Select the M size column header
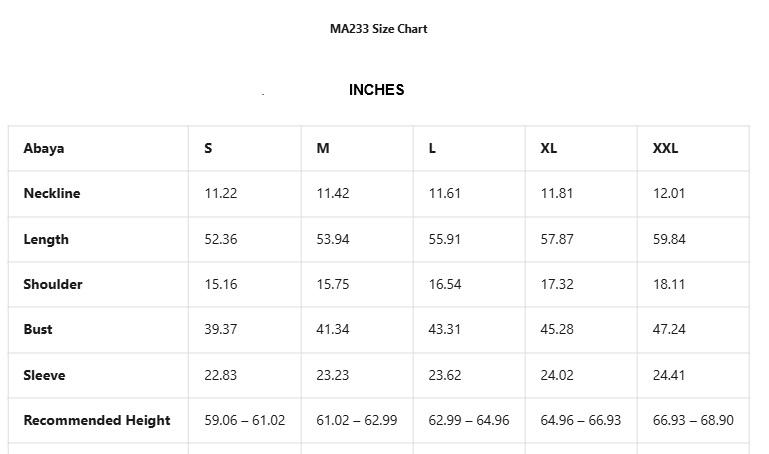 (323, 148)
